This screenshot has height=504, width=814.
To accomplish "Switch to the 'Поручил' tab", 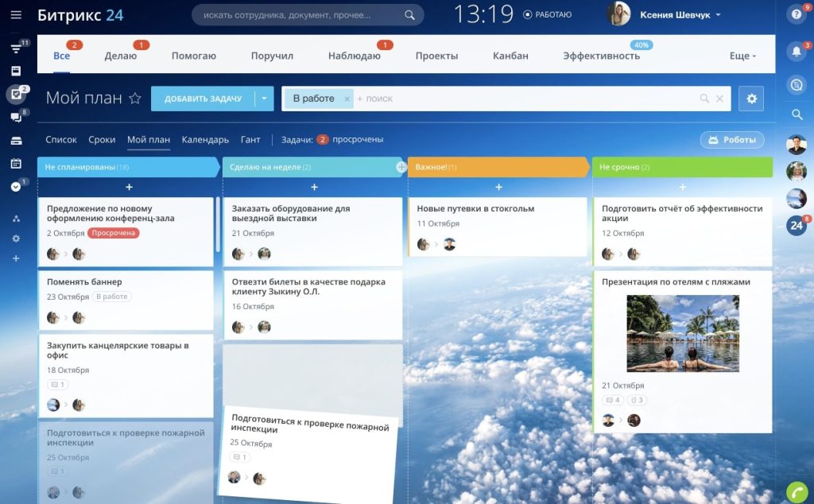I will (272, 56).
